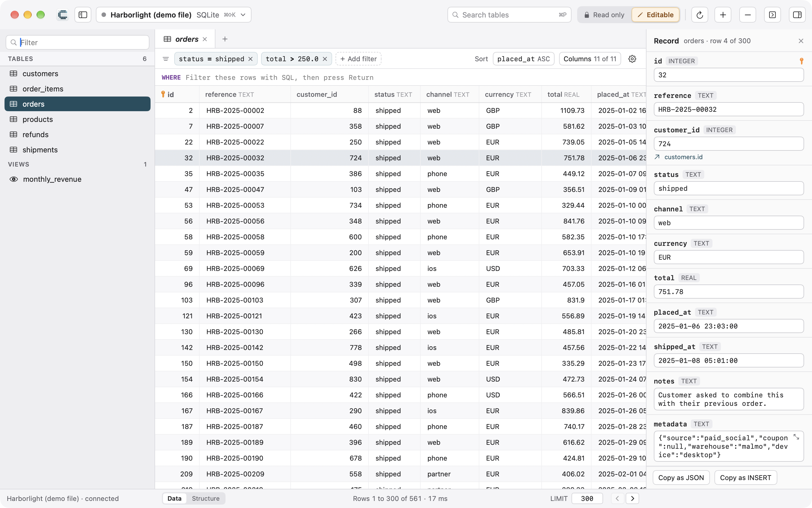Remove the total > 250.0 filter
The height and width of the screenshot is (508, 812).
tap(325, 59)
